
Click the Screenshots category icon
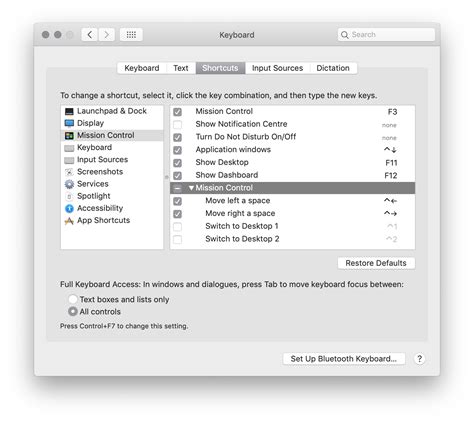[69, 172]
